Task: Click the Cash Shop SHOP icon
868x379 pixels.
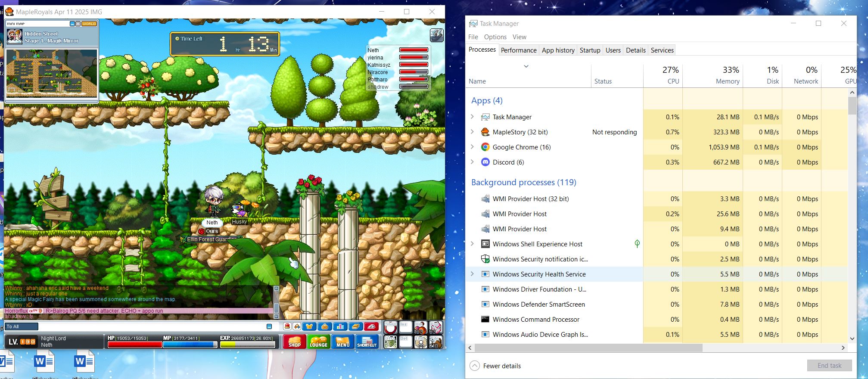Action: tap(295, 342)
